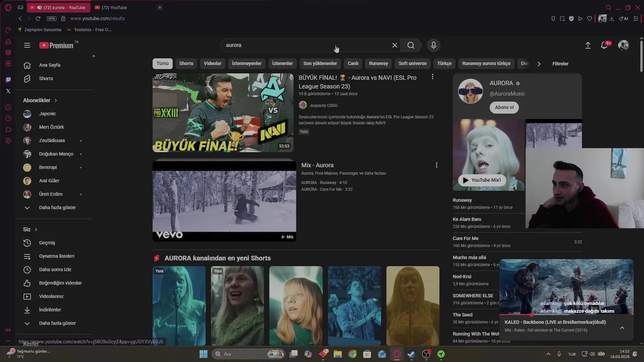Click the taskbar Ara search box
The width and height of the screenshot is (644, 362).
249,354
